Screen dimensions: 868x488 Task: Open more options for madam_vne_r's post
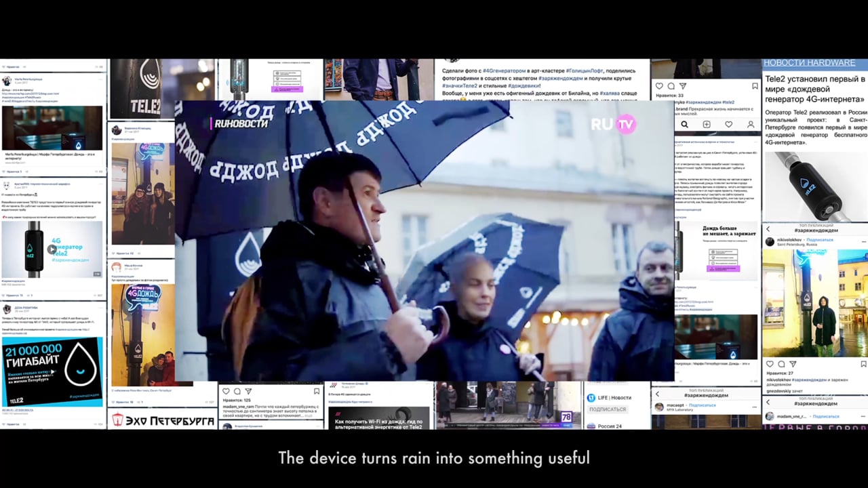[863, 416]
